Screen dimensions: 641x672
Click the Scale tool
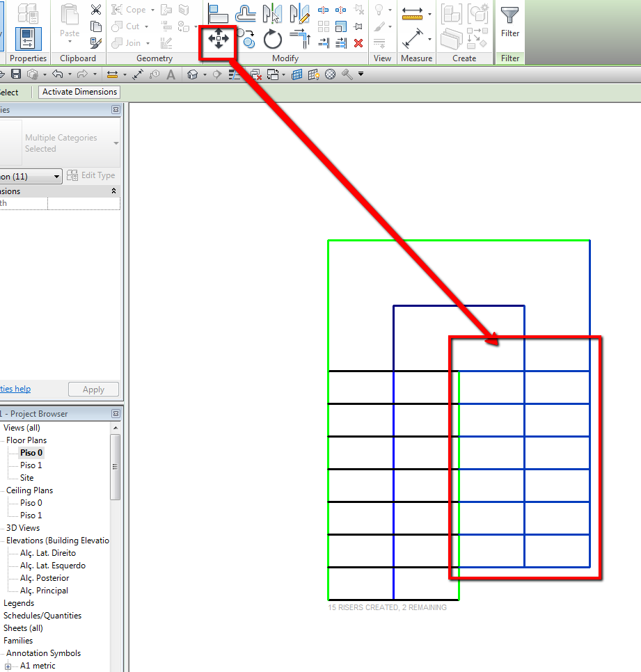[x=341, y=27]
